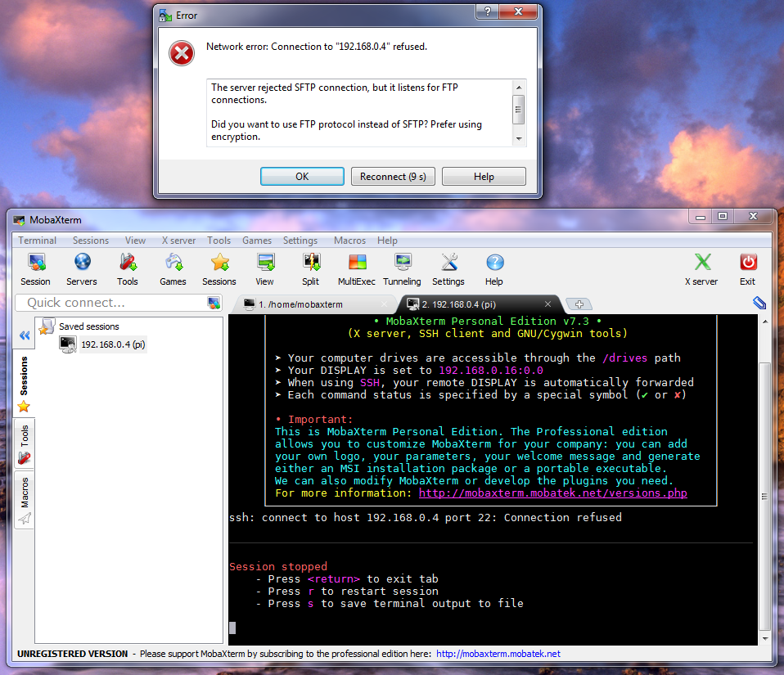
Task: Click the UNREGISTERED VERSION status text
Action: click(x=73, y=654)
